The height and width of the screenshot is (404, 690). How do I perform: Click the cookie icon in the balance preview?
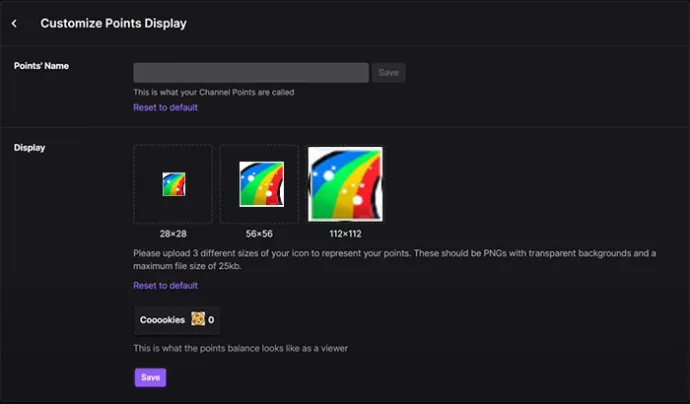tap(198, 319)
